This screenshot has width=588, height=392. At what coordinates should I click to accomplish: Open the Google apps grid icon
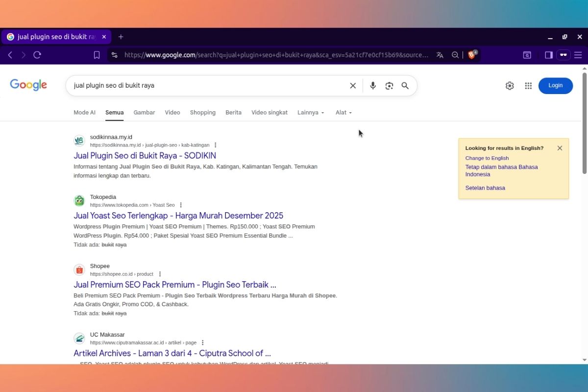pos(528,85)
